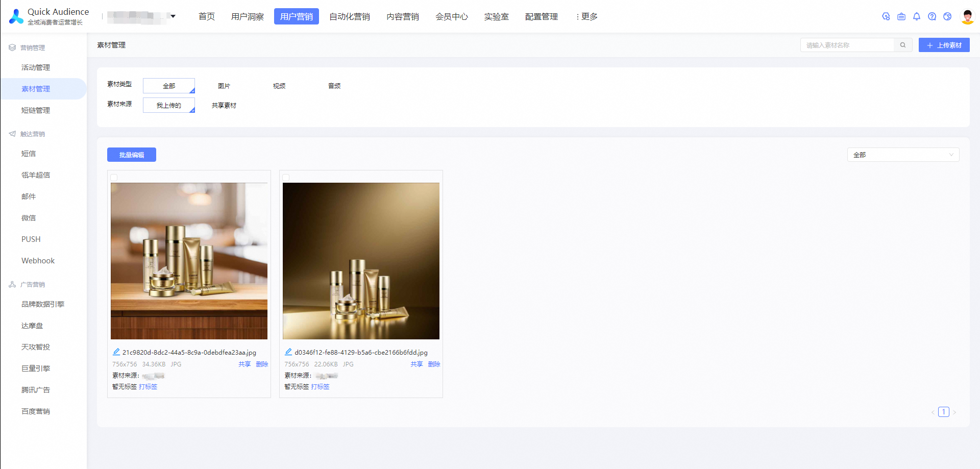This screenshot has height=469, width=980.
Task: Open 短链管理 in sidebar
Action: [x=36, y=110]
